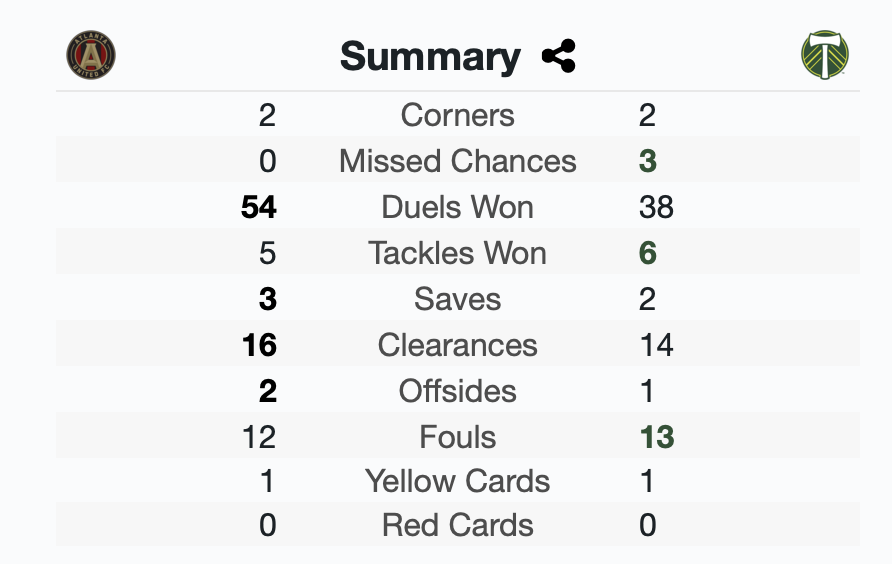Click the Portland Timbers team logo
The image size is (892, 564).
point(825,55)
